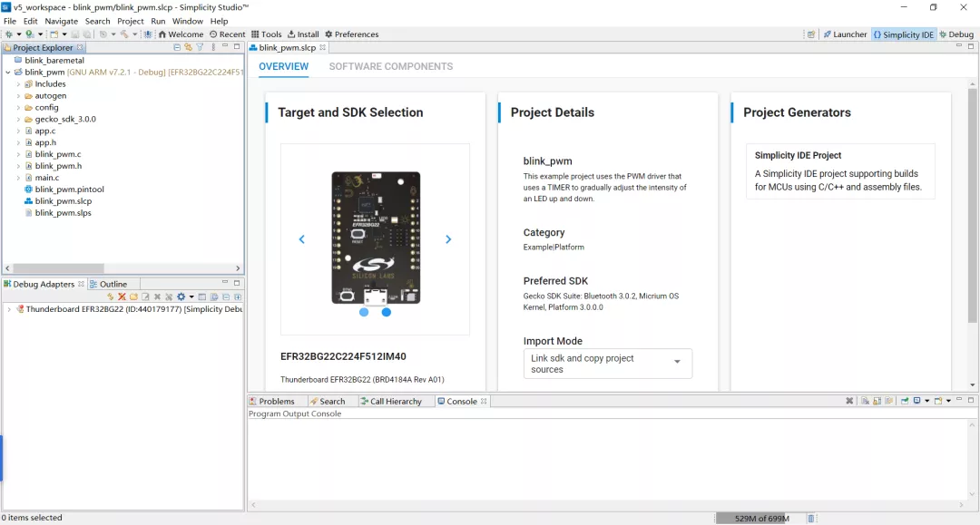Collapse all in Debug Adapters view
980x525 pixels.
[226, 297]
